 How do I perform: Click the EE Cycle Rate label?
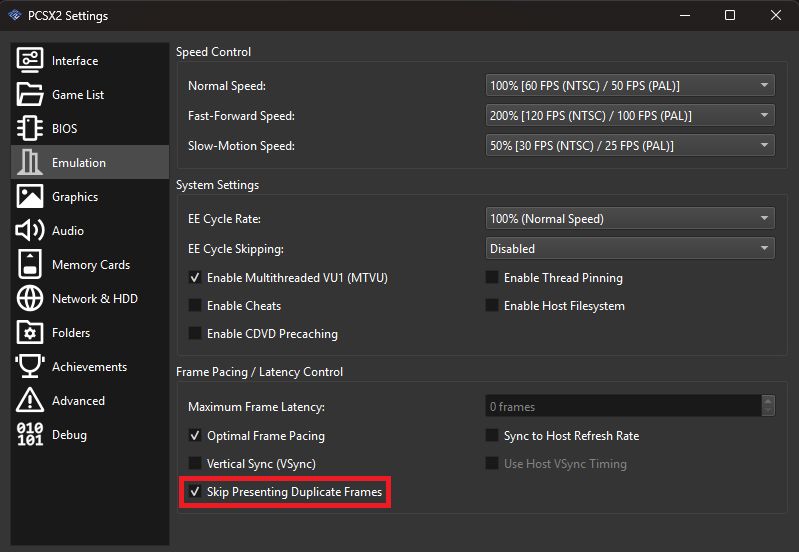pos(224,219)
